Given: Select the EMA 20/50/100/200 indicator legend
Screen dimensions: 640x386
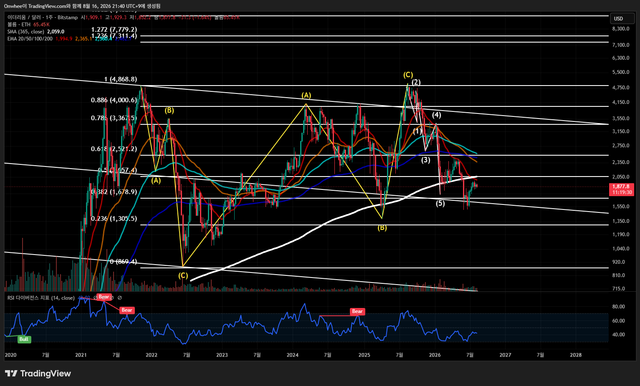Looking at the screenshot, I should pos(30,38).
